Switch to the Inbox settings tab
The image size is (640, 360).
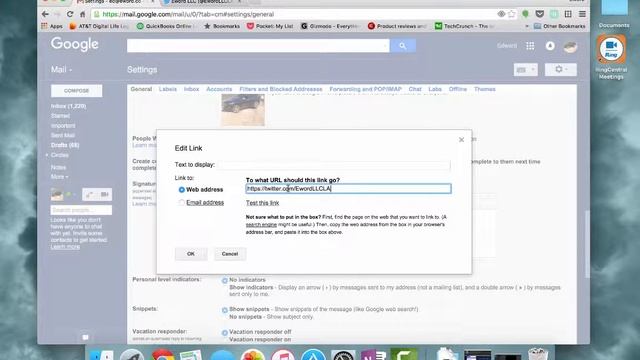click(191, 89)
